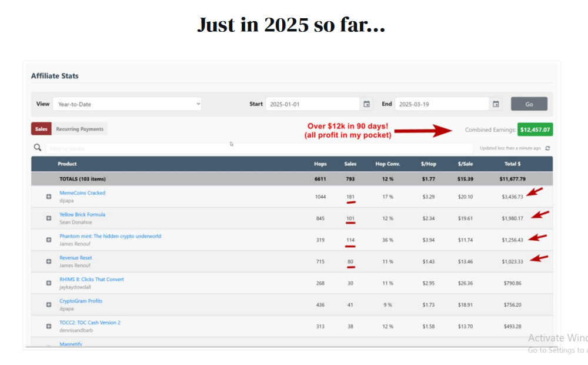Switch to the Sales tab
This screenshot has height=365, width=588.
pyautogui.click(x=41, y=129)
